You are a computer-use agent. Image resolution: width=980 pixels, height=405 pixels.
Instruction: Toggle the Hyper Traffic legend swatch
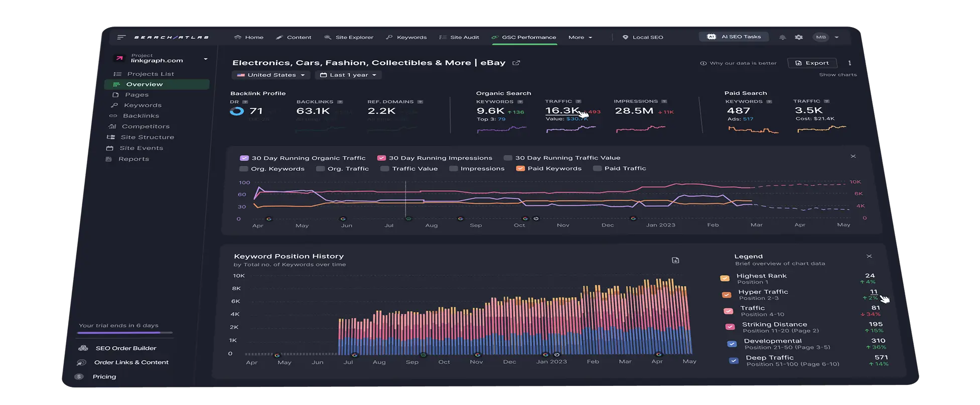click(x=726, y=295)
